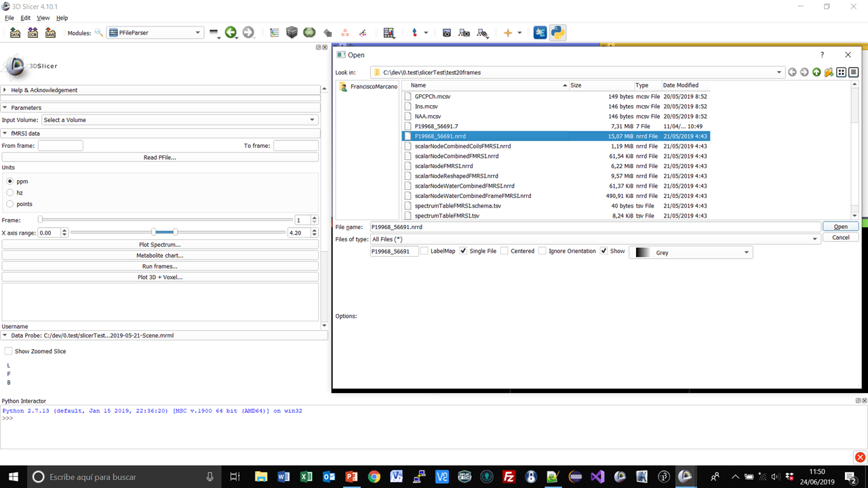Image resolution: width=868 pixels, height=488 pixels.
Task: Uncheck the Single File option
Action: (x=463, y=251)
